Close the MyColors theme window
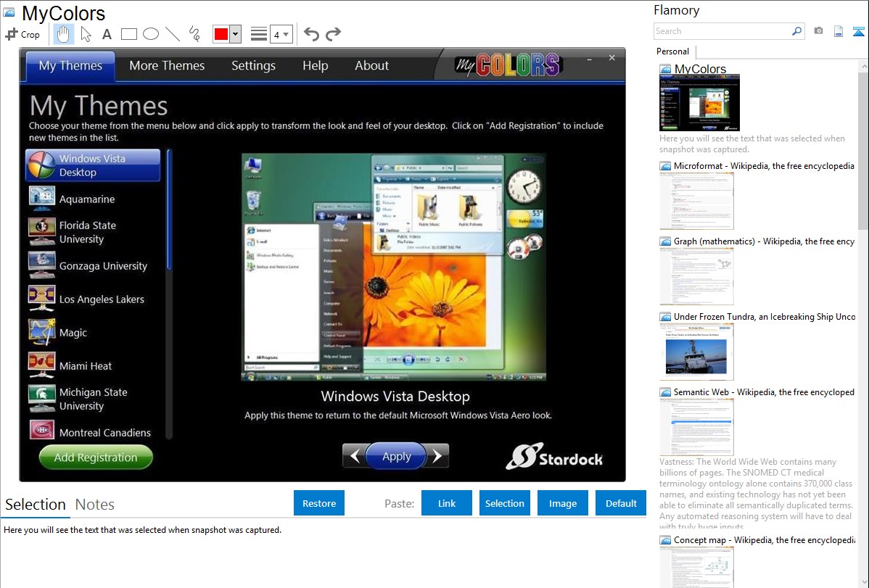 click(x=611, y=57)
